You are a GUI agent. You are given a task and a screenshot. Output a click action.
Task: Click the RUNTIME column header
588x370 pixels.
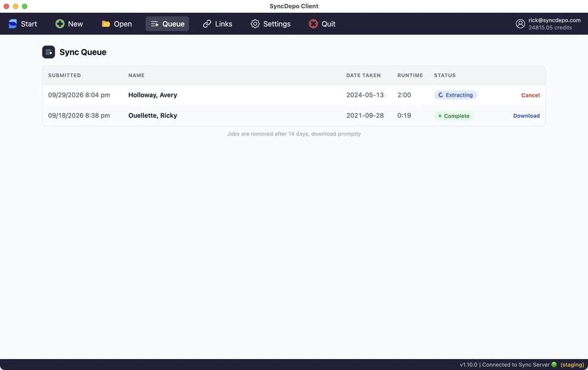coord(410,75)
